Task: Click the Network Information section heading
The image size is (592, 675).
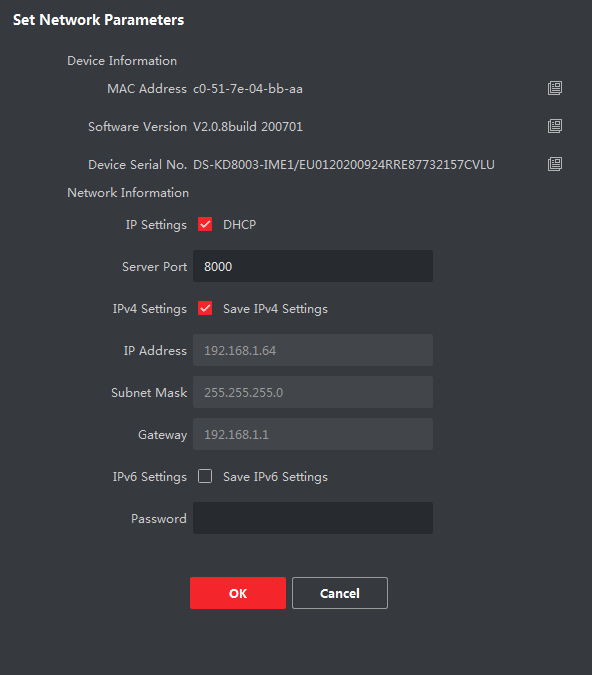Action: tap(128, 192)
